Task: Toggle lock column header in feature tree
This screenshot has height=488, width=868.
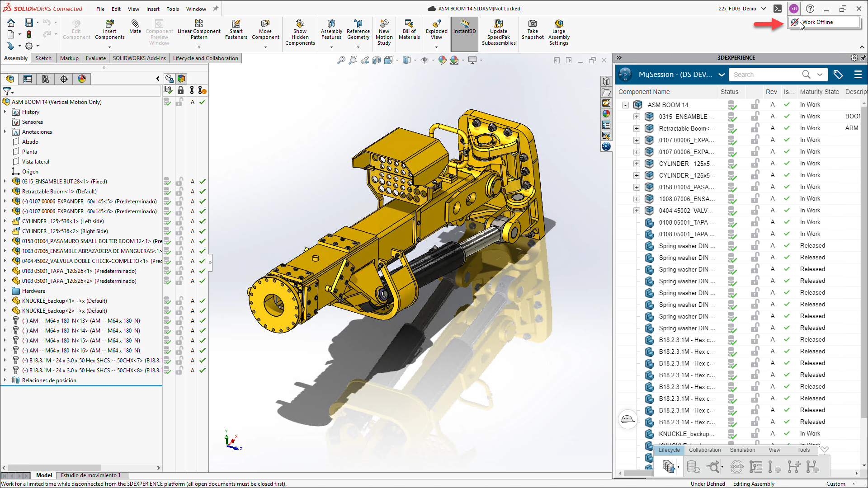Action: click(x=180, y=91)
